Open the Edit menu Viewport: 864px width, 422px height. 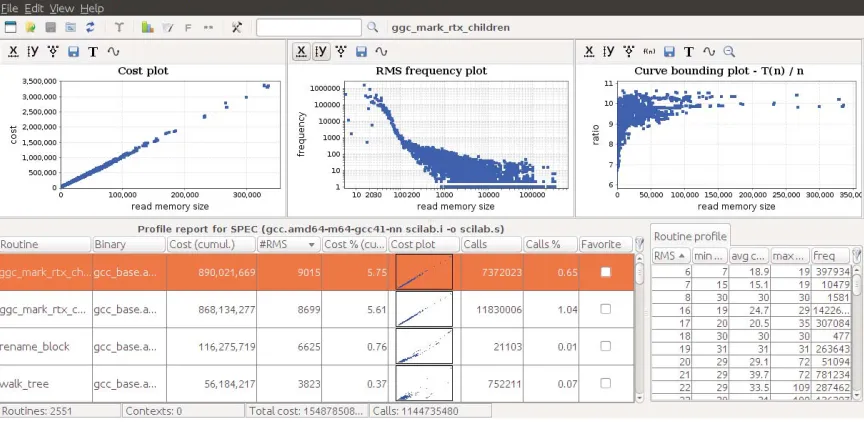[x=34, y=8]
